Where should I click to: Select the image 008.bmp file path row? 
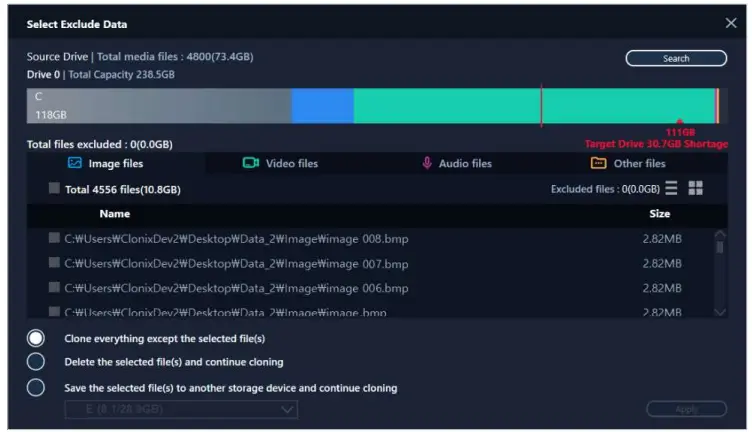236,239
